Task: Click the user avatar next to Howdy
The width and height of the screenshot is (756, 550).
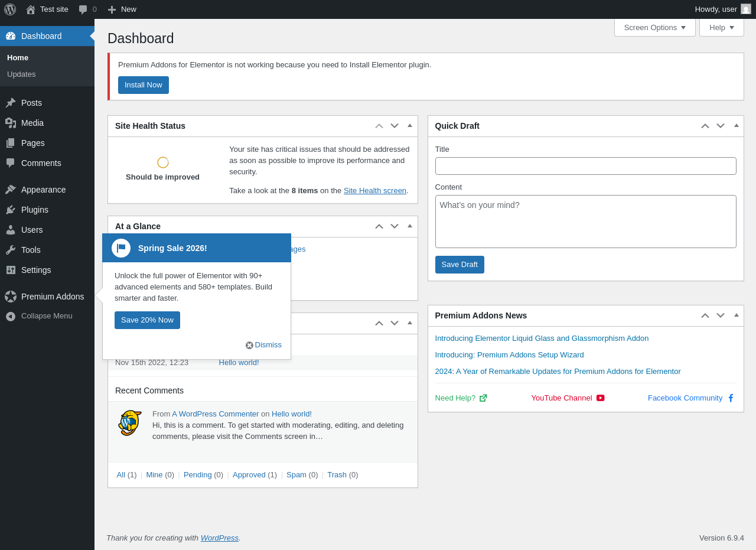Action: [x=746, y=9]
